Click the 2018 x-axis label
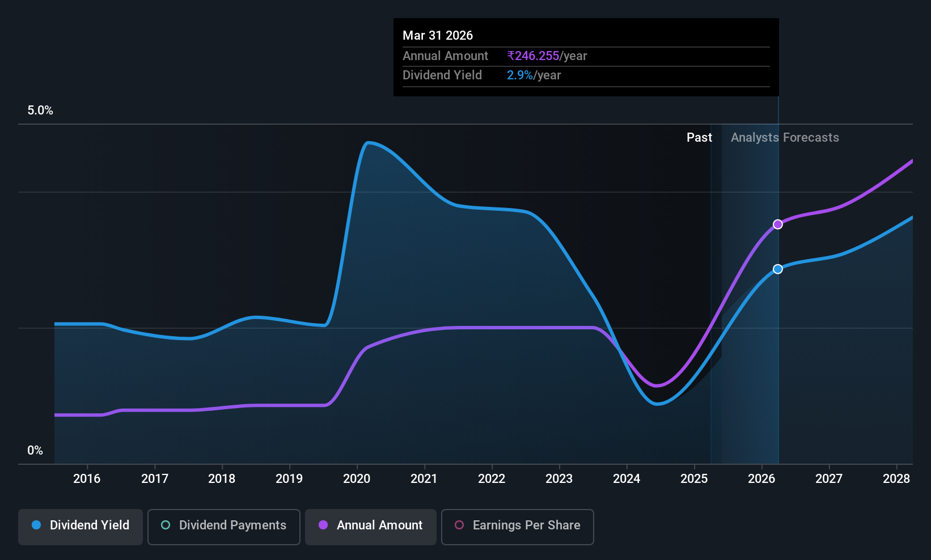Screen dimensions: 931x560 click(x=222, y=478)
